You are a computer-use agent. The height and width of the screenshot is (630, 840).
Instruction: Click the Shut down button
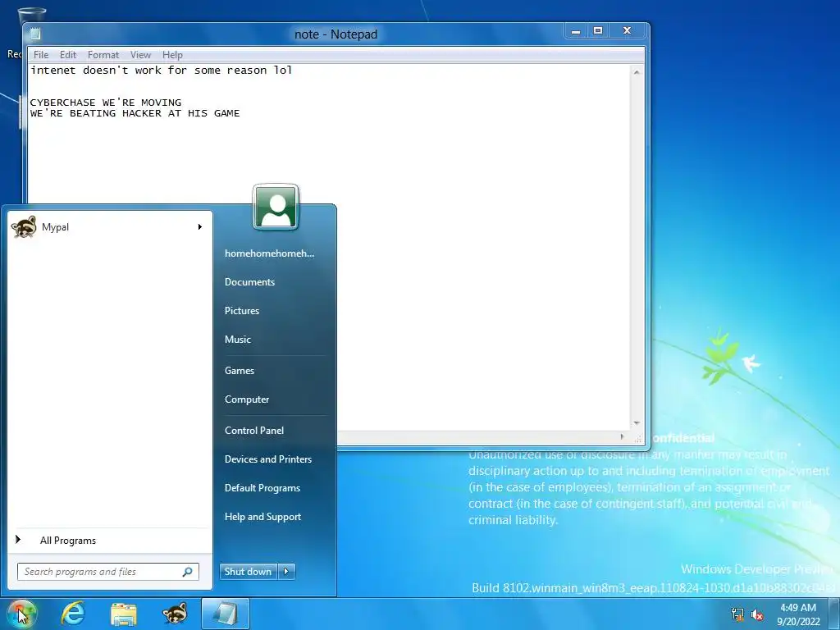(248, 572)
